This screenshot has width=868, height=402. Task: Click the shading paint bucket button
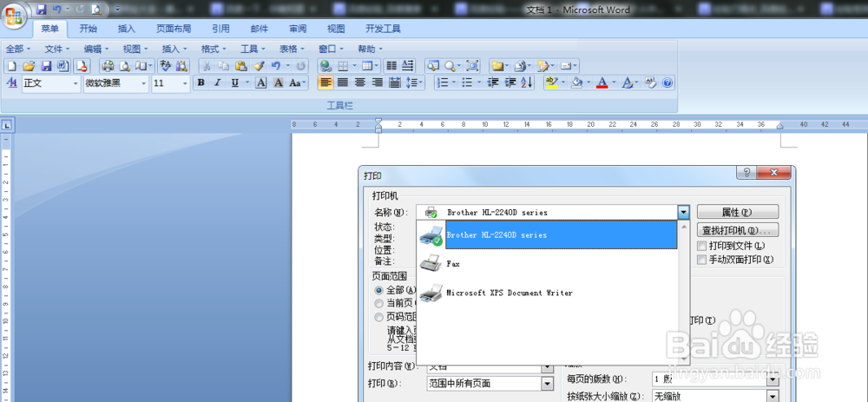pyautogui.click(x=577, y=83)
